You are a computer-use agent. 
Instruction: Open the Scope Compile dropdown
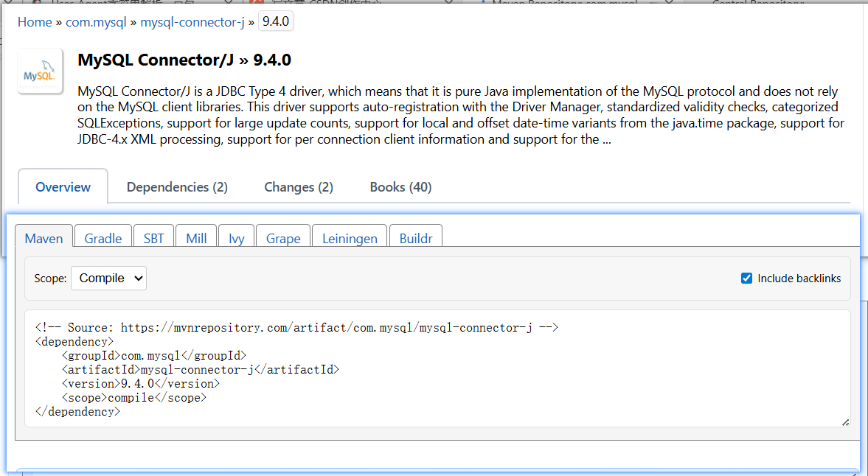[108, 278]
